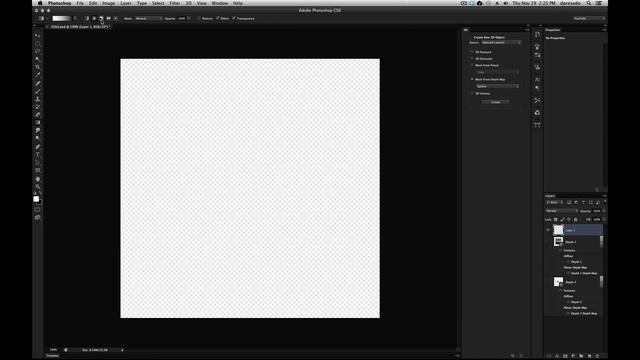Click the gradient preview bar
Viewport: 640px width, 360px height.
(x=62, y=18)
